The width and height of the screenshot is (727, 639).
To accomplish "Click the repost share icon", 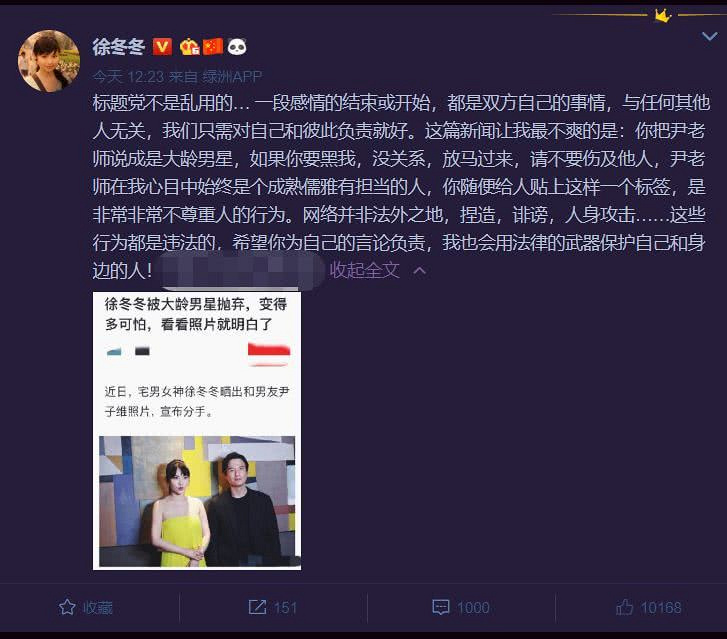I will 257,607.
